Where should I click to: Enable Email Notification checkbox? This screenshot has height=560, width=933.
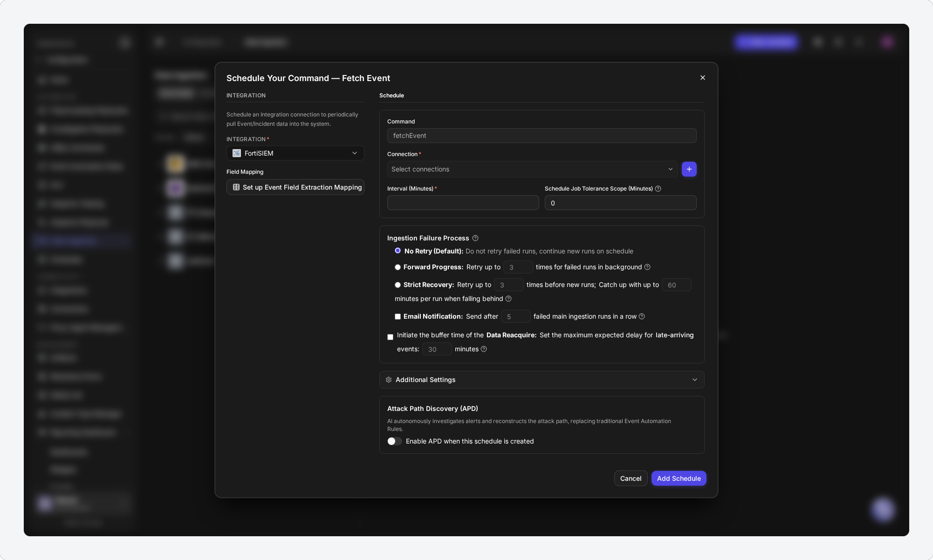click(x=398, y=316)
